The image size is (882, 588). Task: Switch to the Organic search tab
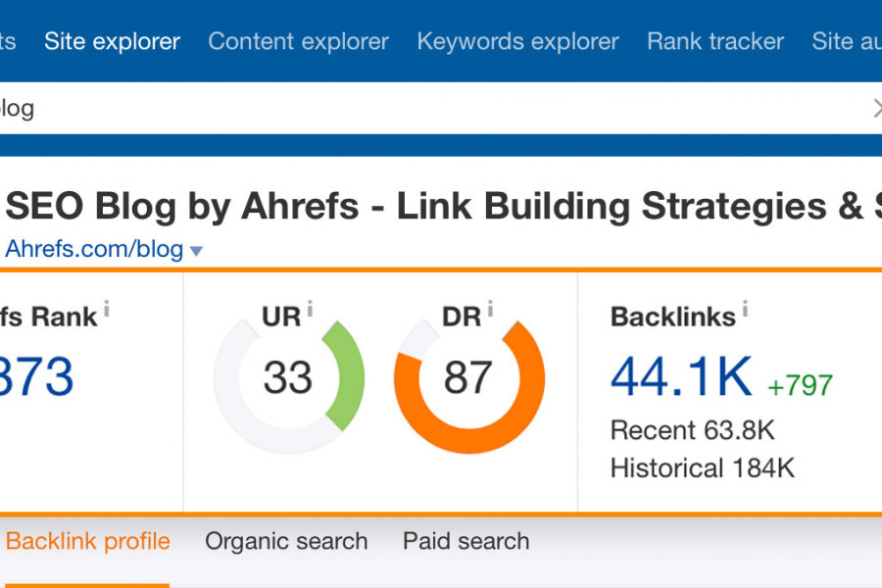[286, 541]
